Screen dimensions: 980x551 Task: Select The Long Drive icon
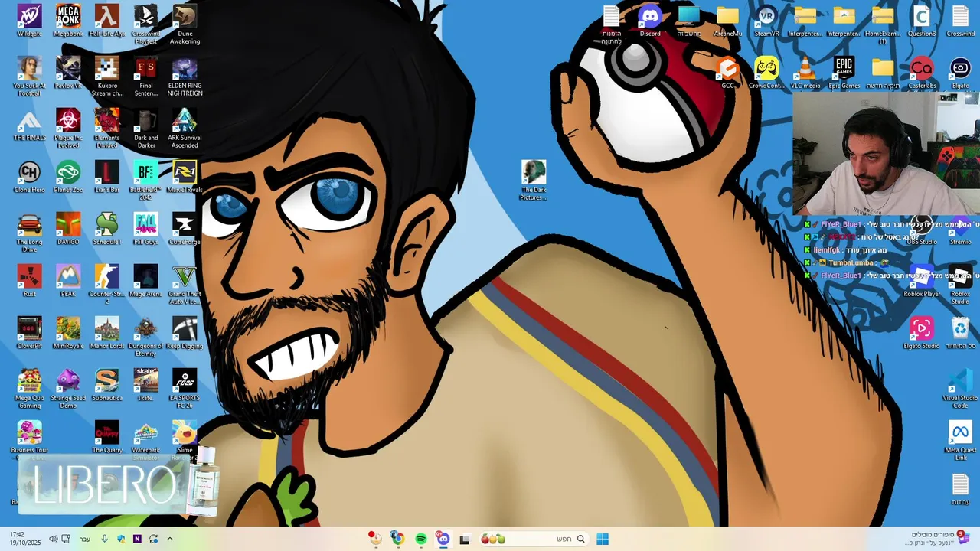[x=29, y=233]
